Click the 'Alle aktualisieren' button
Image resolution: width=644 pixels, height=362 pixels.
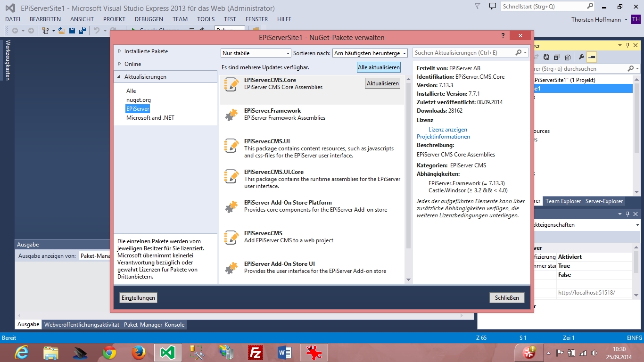pos(379,67)
